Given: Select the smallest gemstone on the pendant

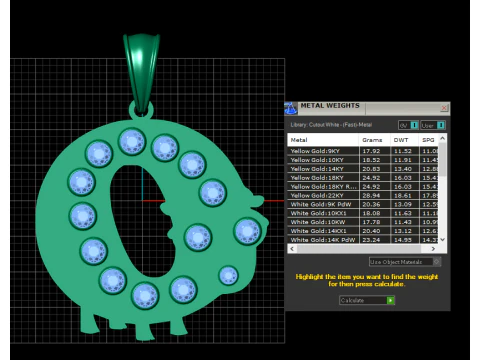Looking at the screenshot, I should pos(228,275).
